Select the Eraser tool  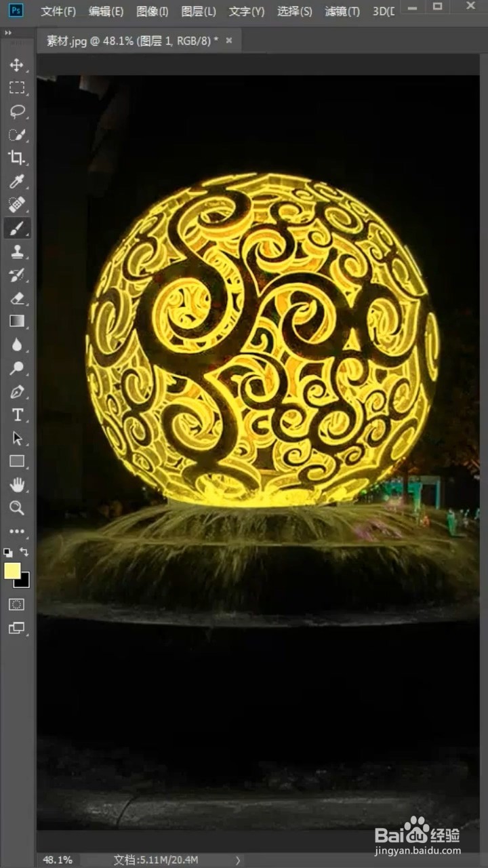point(17,298)
